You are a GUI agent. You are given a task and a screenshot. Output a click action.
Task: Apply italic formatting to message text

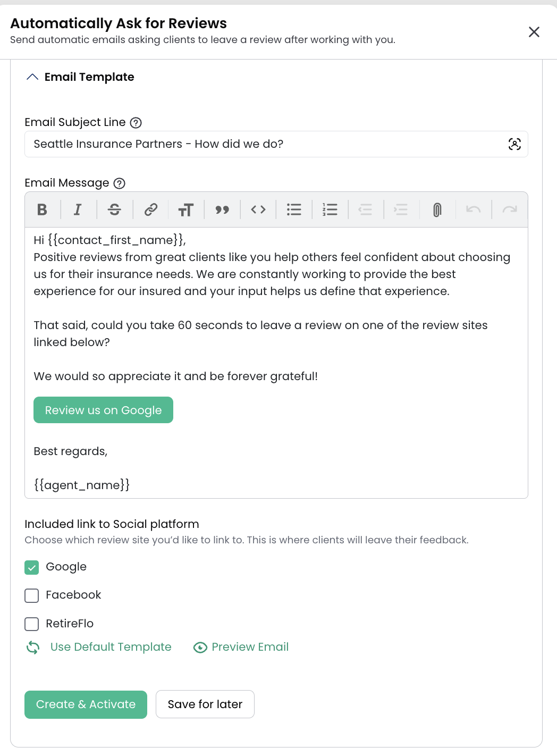coord(78,209)
